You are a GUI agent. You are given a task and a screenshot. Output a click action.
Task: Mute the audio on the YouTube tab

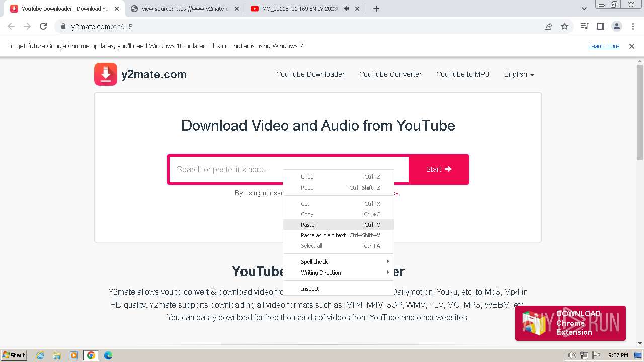pyautogui.click(x=346, y=9)
